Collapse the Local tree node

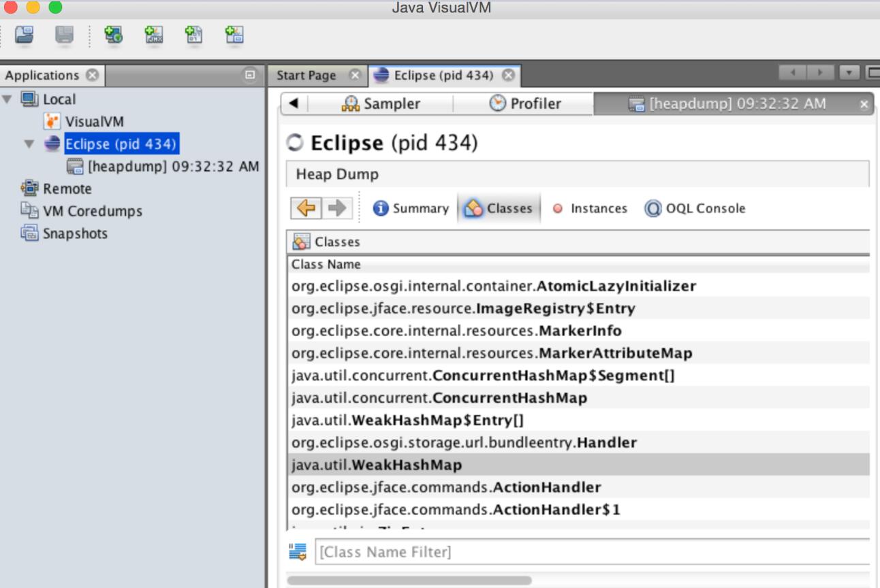pyautogui.click(x=7, y=99)
